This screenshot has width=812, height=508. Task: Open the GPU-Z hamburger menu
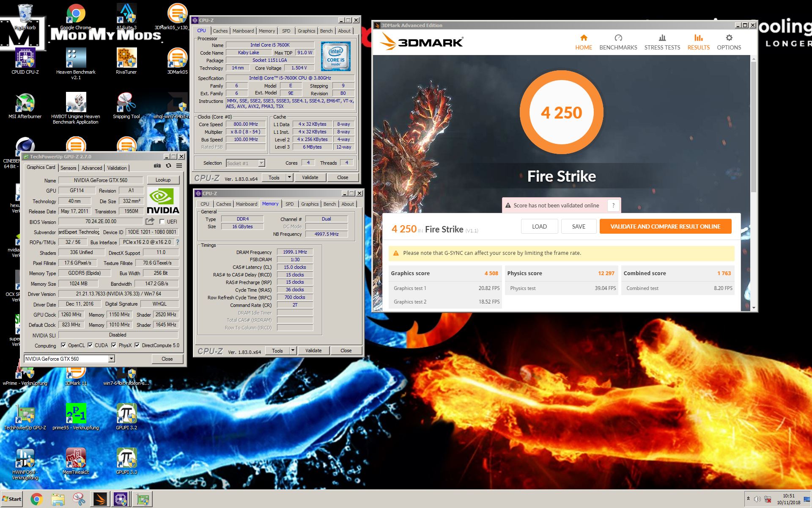coord(179,166)
